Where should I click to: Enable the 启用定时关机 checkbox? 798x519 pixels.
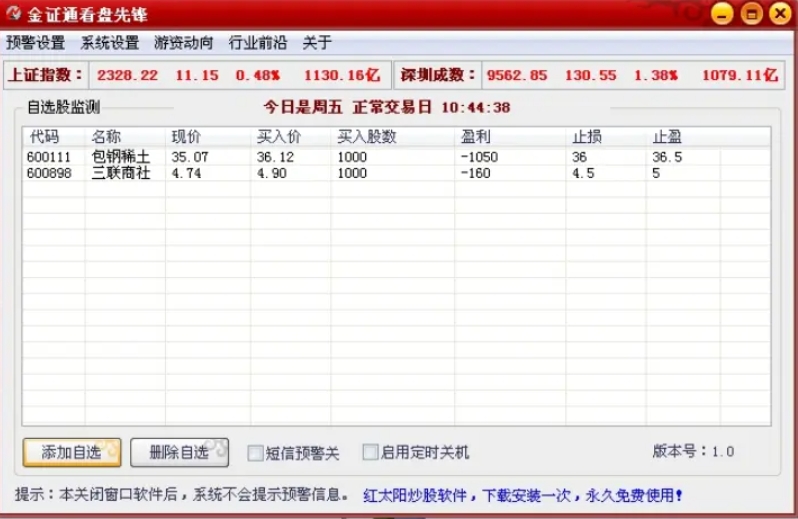click(x=370, y=452)
